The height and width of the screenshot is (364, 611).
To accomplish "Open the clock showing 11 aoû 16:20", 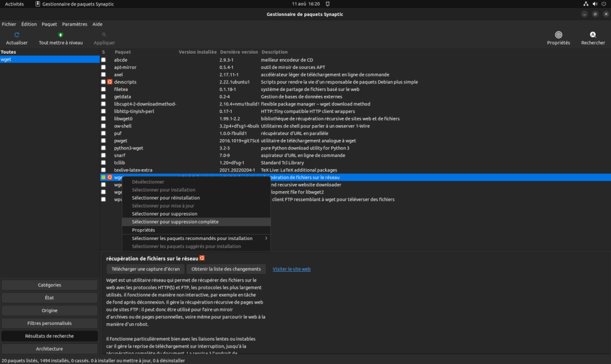I will pos(306,4).
